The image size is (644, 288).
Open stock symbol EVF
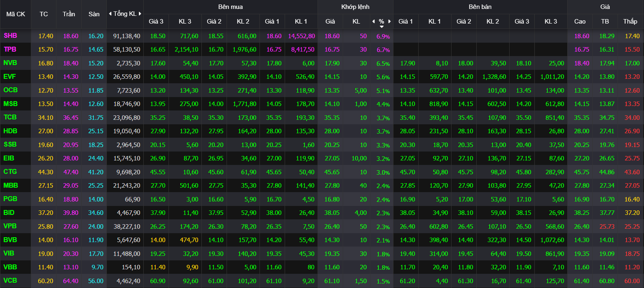point(10,76)
